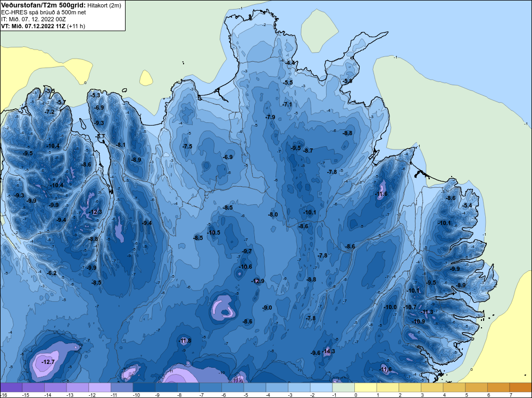Click yellow legend swatch between 0 and 1

(x=366, y=387)
